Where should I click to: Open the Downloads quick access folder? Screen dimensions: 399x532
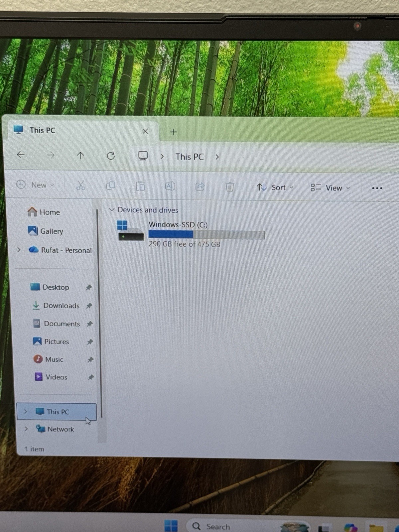56,305
